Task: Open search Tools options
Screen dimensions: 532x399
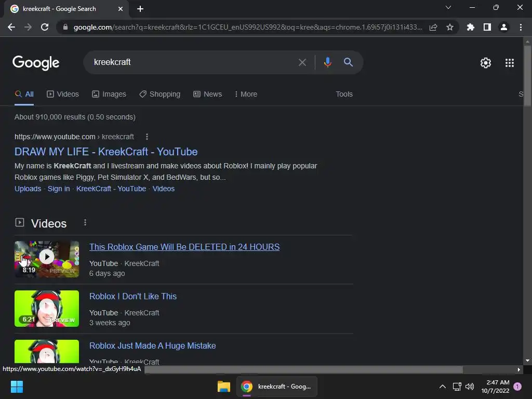Action: [344, 95]
